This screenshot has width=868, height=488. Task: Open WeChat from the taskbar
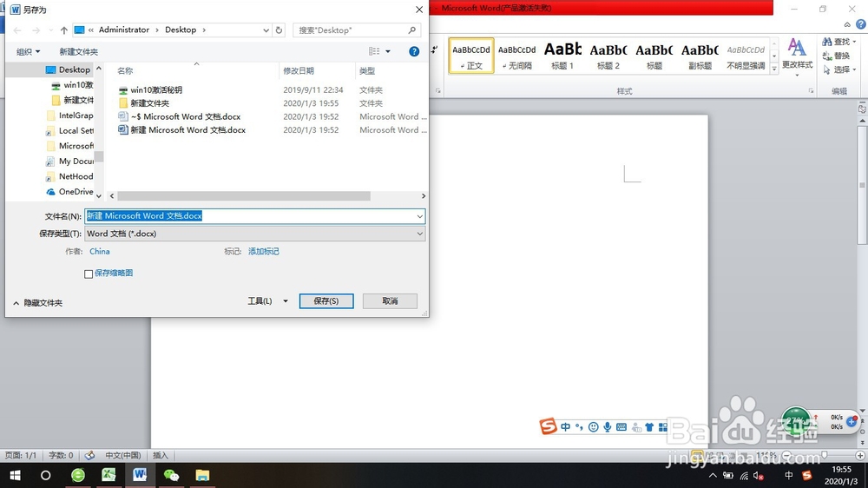pos(171,475)
